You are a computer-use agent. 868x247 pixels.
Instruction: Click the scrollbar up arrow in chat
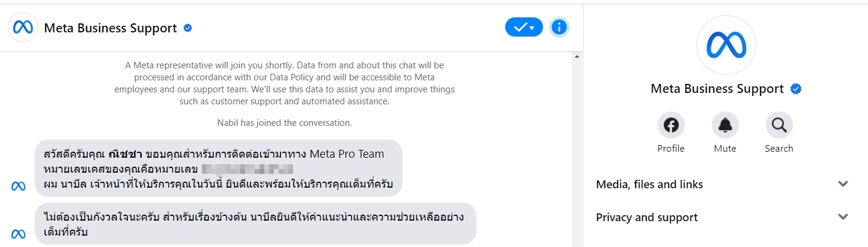pyautogui.click(x=577, y=56)
